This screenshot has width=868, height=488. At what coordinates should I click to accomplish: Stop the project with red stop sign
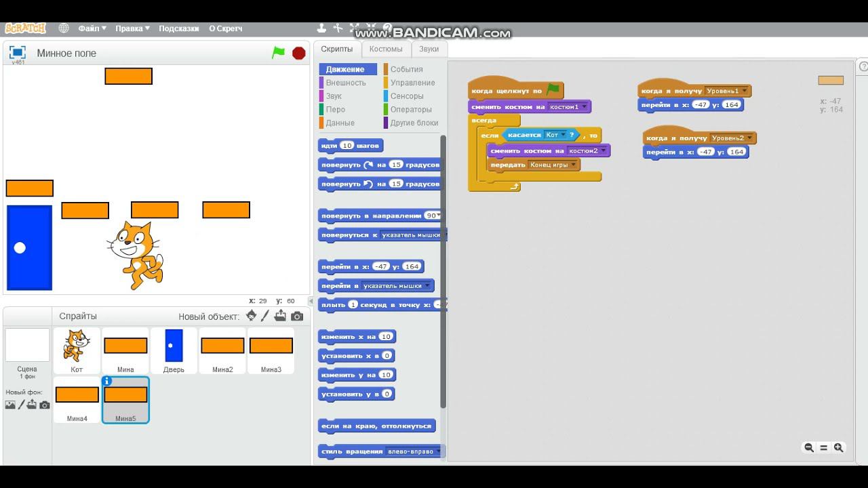(x=299, y=53)
